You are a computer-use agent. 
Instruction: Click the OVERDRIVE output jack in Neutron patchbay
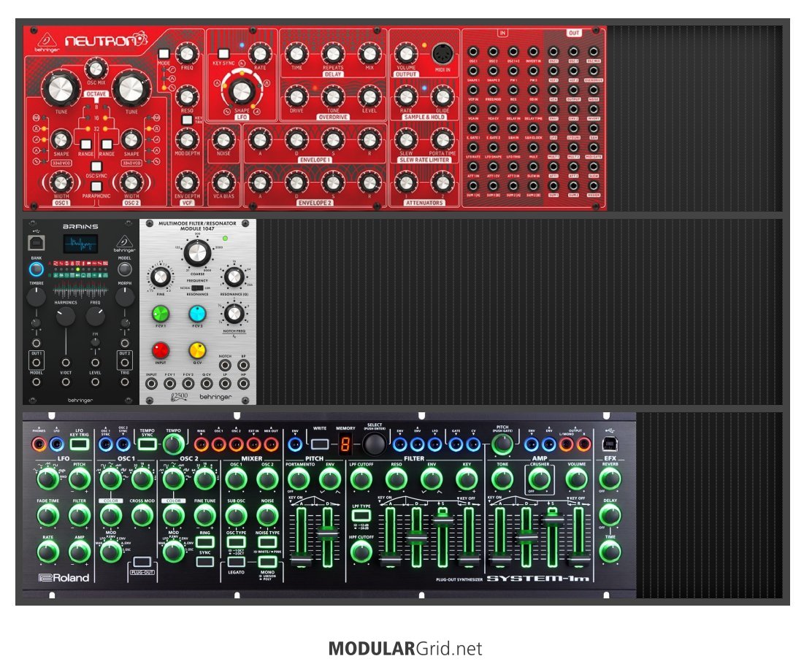[594, 71]
